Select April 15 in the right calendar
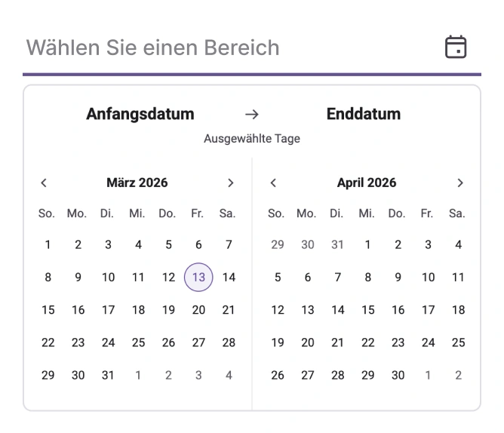This screenshot has height=433, width=504. [368, 310]
